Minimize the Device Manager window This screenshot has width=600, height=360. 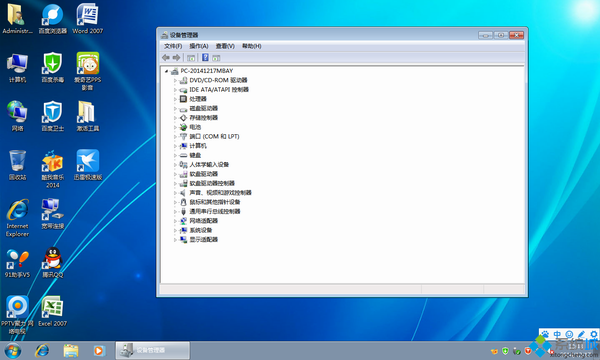485,35
